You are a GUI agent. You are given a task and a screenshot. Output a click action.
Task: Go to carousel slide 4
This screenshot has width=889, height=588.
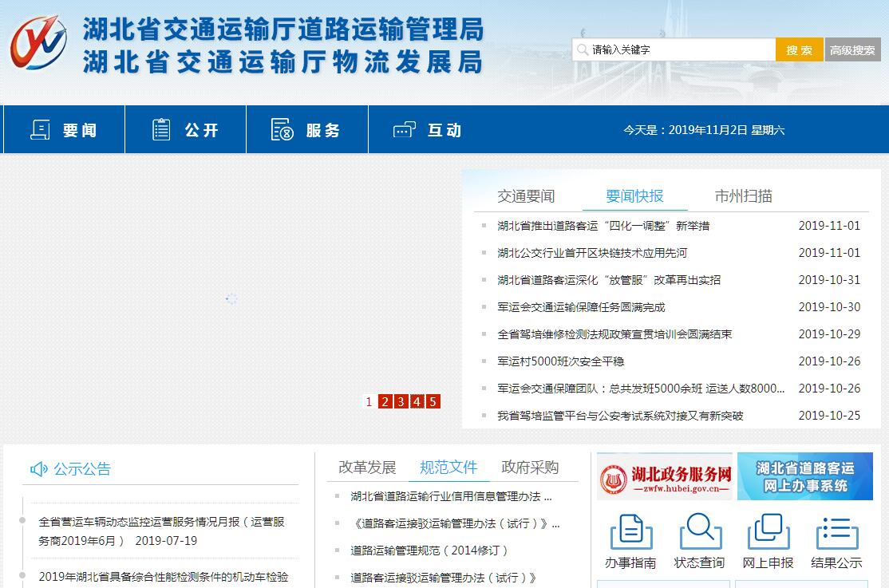[417, 401]
